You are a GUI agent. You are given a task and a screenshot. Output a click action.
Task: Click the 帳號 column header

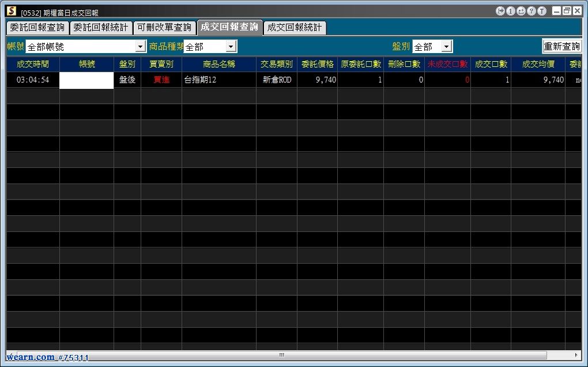tap(86, 64)
